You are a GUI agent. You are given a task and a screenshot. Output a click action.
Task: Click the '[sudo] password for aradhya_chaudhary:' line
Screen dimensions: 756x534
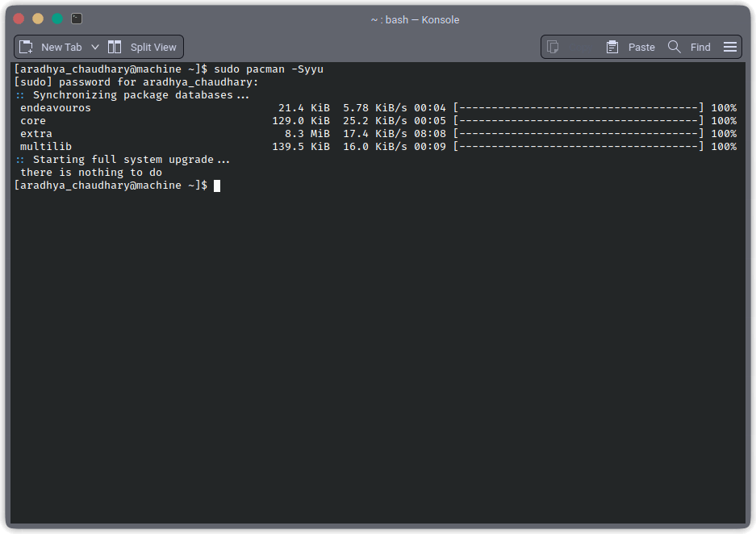click(x=136, y=82)
